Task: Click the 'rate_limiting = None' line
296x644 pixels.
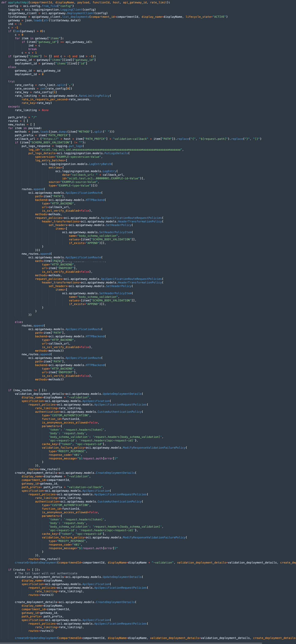Action: (x=31, y=110)
